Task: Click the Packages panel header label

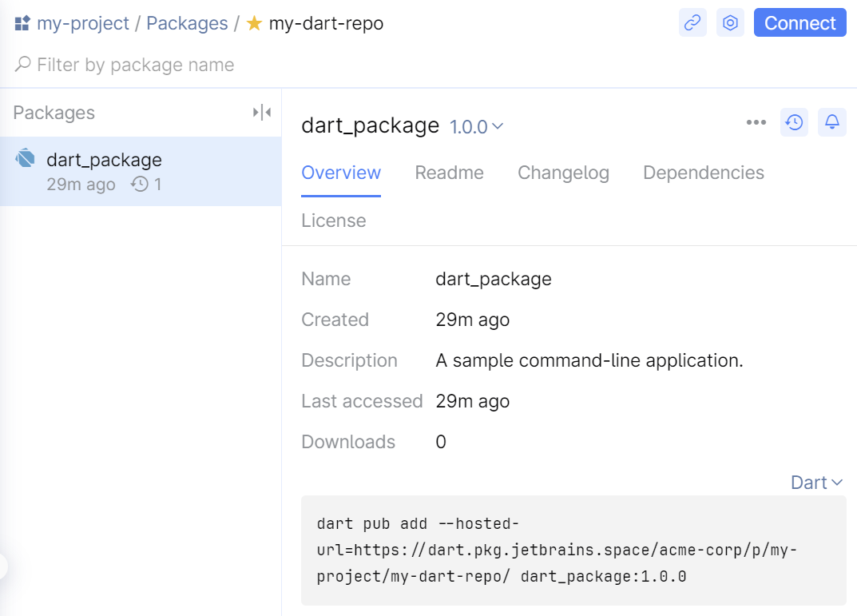Action: click(x=54, y=113)
